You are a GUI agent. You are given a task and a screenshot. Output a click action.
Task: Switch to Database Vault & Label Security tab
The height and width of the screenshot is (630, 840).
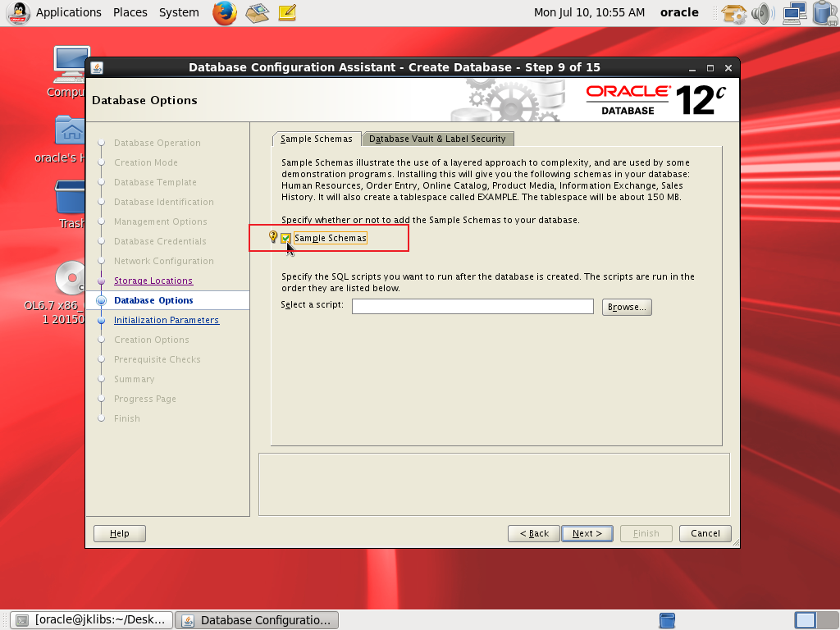click(437, 139)
